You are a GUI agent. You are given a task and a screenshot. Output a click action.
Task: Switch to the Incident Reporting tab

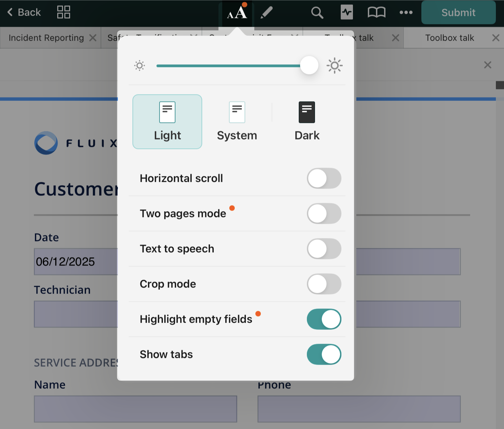coord(46,38)
